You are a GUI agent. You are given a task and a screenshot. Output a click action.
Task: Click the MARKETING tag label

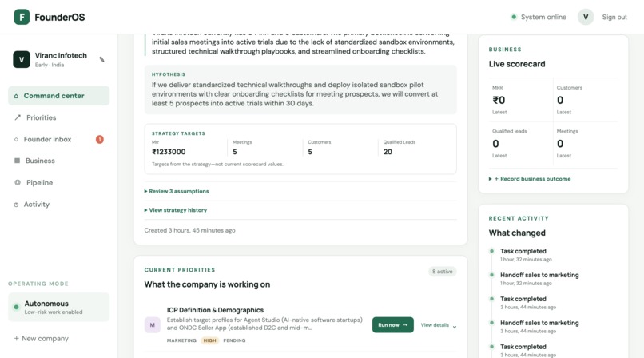181,340
